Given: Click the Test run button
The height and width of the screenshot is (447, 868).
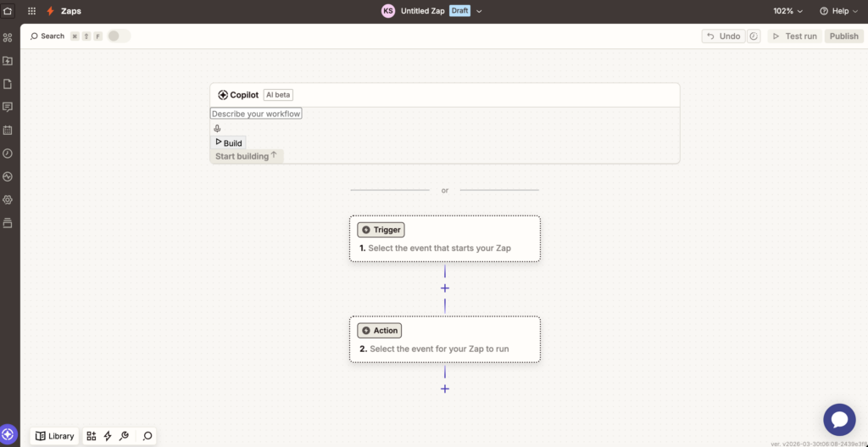Looking at the screenshot, I should point(794,36).
